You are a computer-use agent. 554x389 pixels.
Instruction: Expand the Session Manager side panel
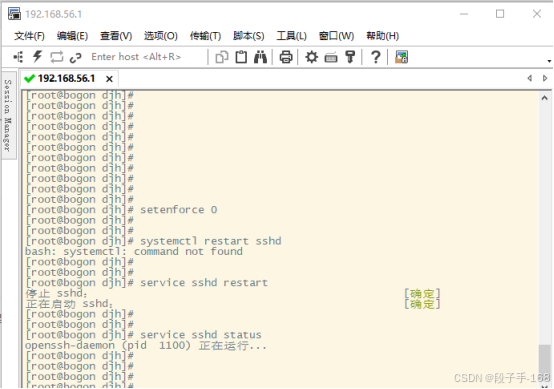click(x=8, y=115)
